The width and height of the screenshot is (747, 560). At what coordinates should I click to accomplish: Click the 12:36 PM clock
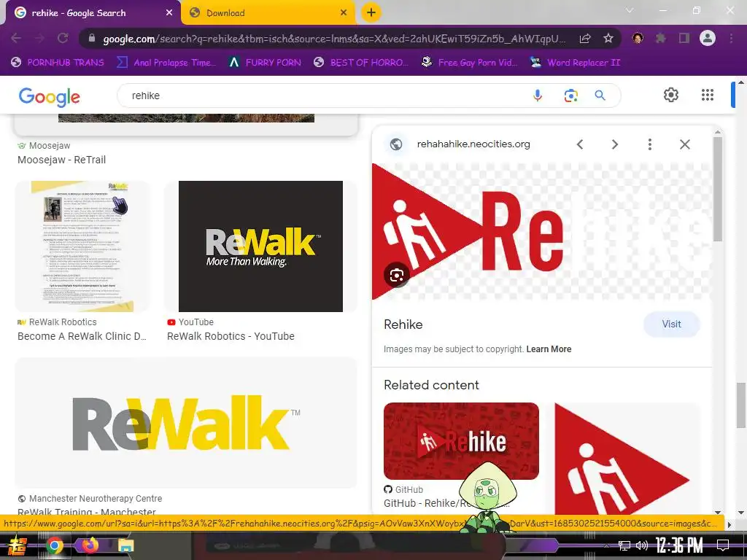679,545
